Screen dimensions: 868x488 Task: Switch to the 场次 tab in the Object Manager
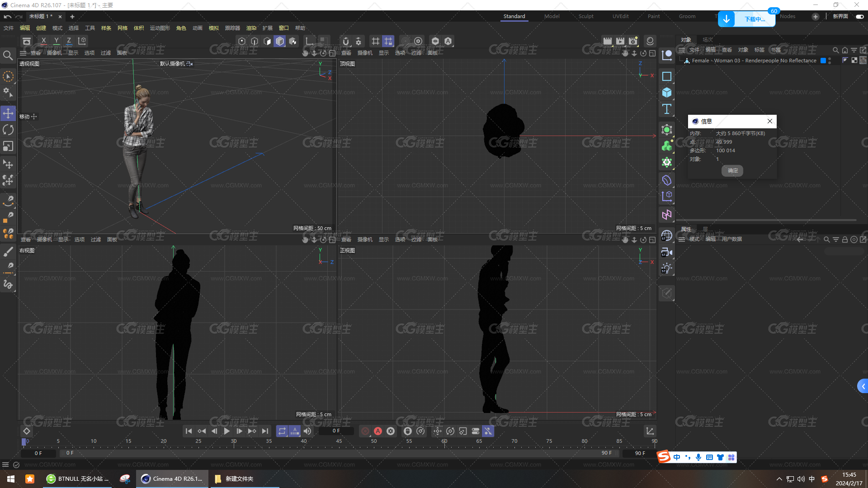click(x=708, y=40)
